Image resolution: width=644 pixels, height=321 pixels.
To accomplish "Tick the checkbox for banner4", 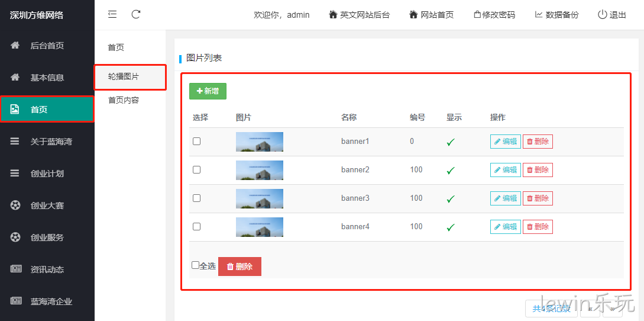I will (197, 226).
